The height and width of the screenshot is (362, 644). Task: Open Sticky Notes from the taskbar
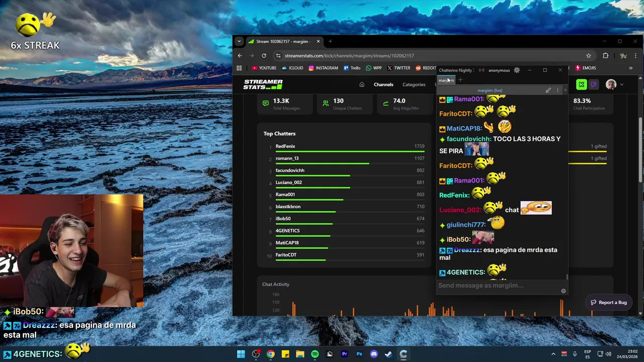click(285, 354)
